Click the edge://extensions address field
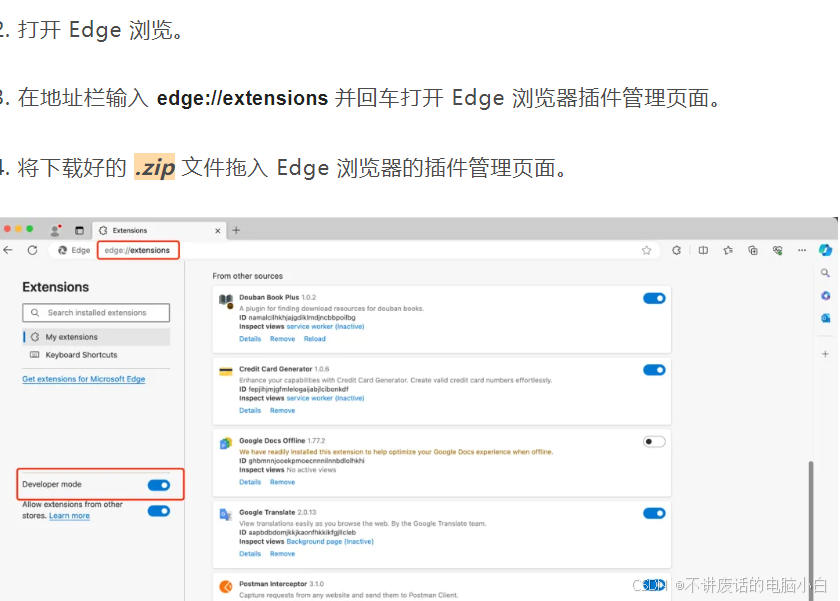The image size is (840, 601). coord(138,250)
